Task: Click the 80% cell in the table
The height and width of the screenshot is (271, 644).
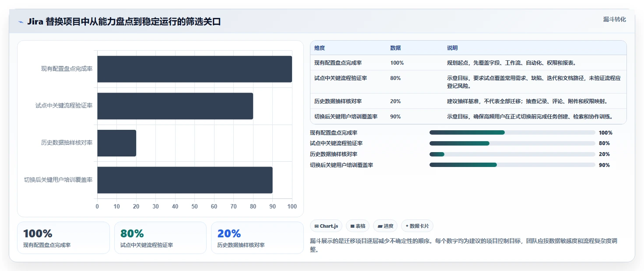Action: tap(395, 78)
